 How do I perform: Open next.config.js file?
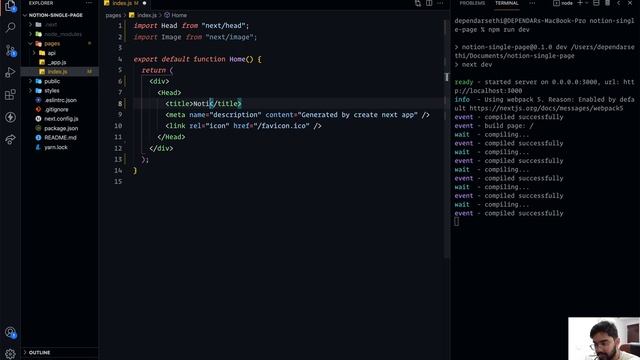coord(61,119)
